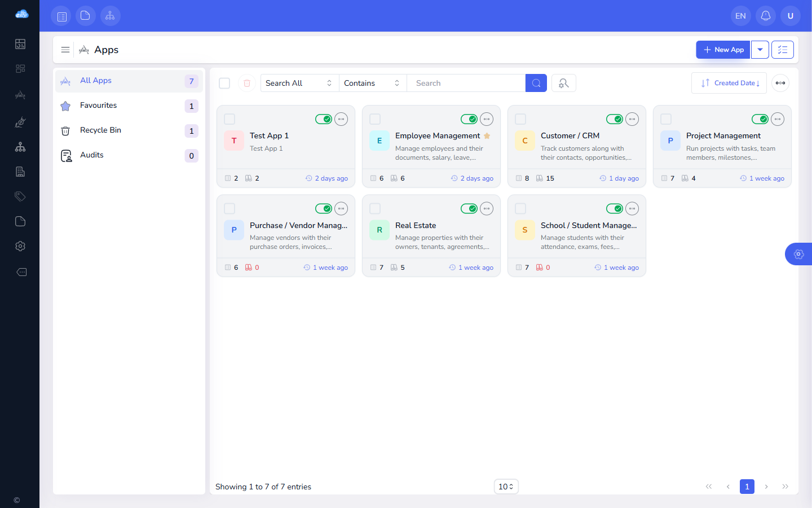Open the Employee Management app title

tap(438, 135)
